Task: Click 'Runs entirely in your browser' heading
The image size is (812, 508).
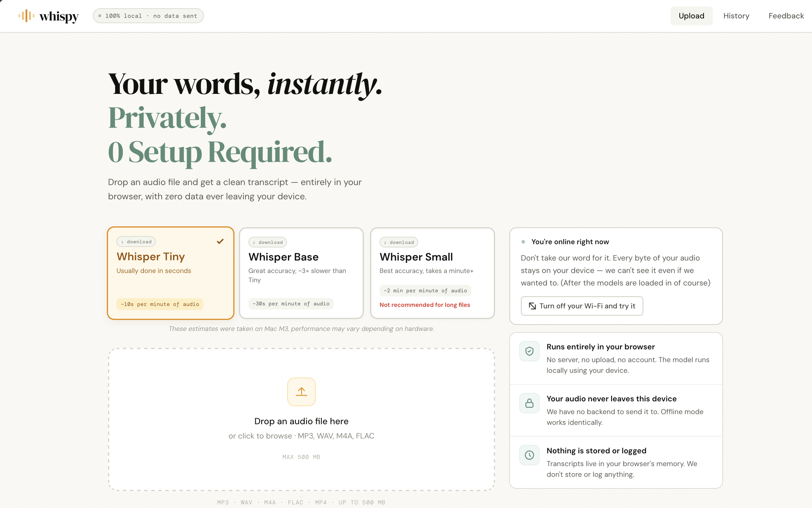Action: [601, 347]
